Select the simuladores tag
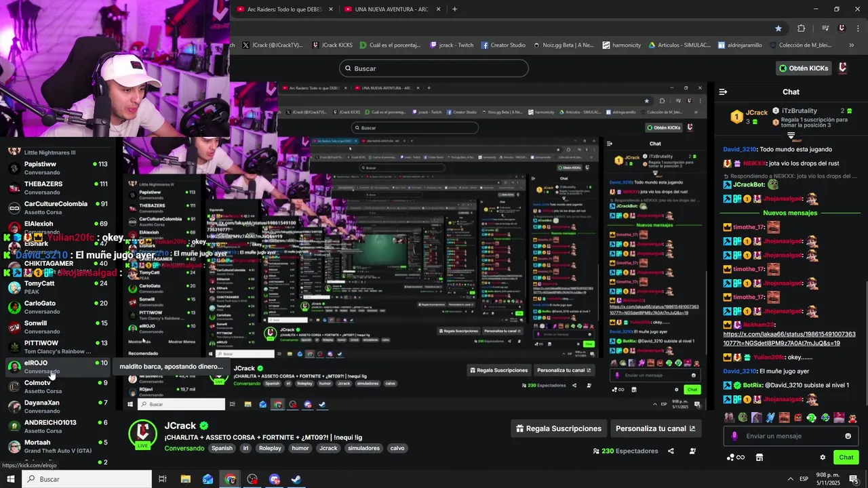 [363, 448]
